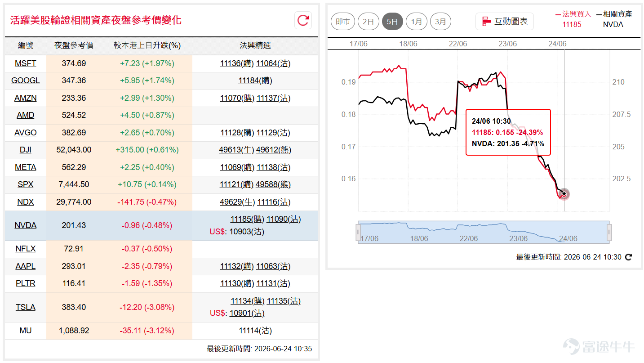Select the 1月 chart period
Viewport: 644px width, 363px height.
click(x=417, y=22)
